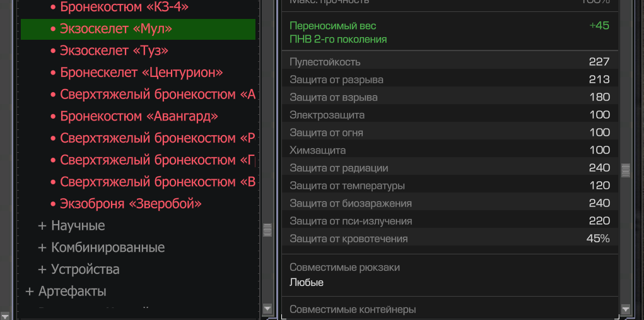This screenshot has height=320, width=644.
Task: Open Экзоброня «Зверобой» details
Action: 131,204
